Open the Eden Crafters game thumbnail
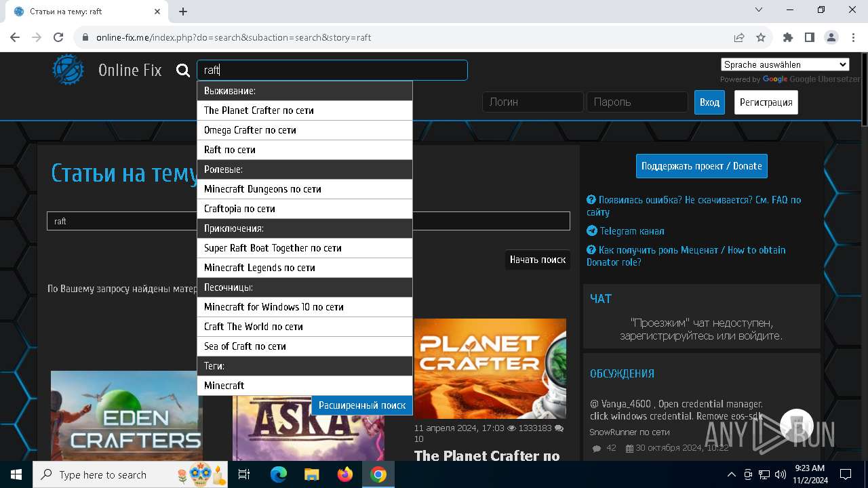This screenshot has height=488, width=868. (x=127, y=415)
